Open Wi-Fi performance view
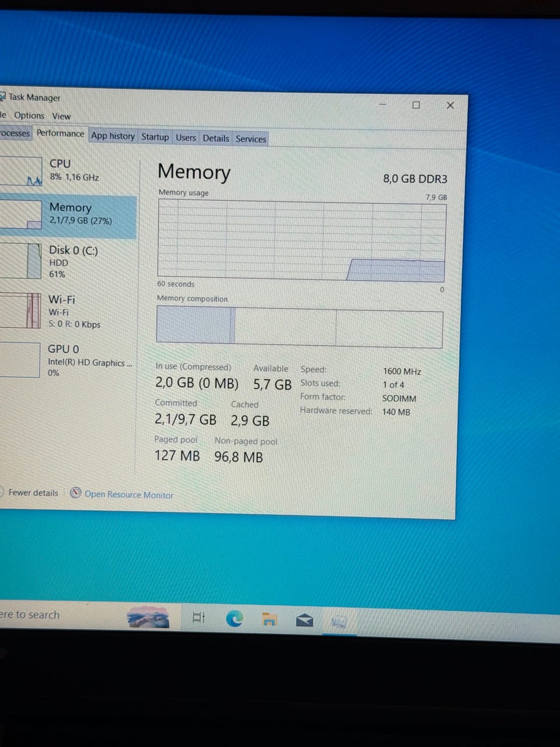Image resolution: width=560 pixels, height=747 pixels. (68, 311)
